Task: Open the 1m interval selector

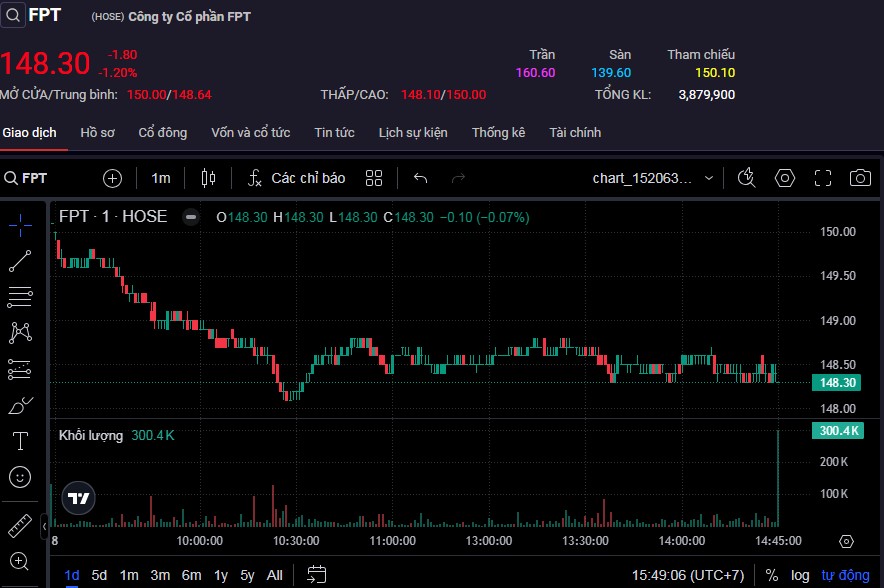Action: click(161, 178)
